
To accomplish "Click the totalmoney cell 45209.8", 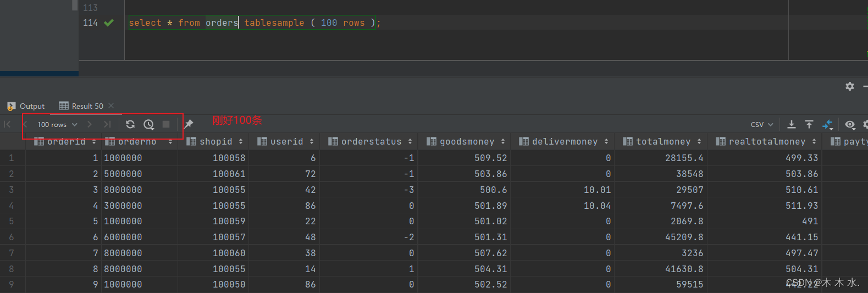I will pyautogui.click(x=661, y=237).
